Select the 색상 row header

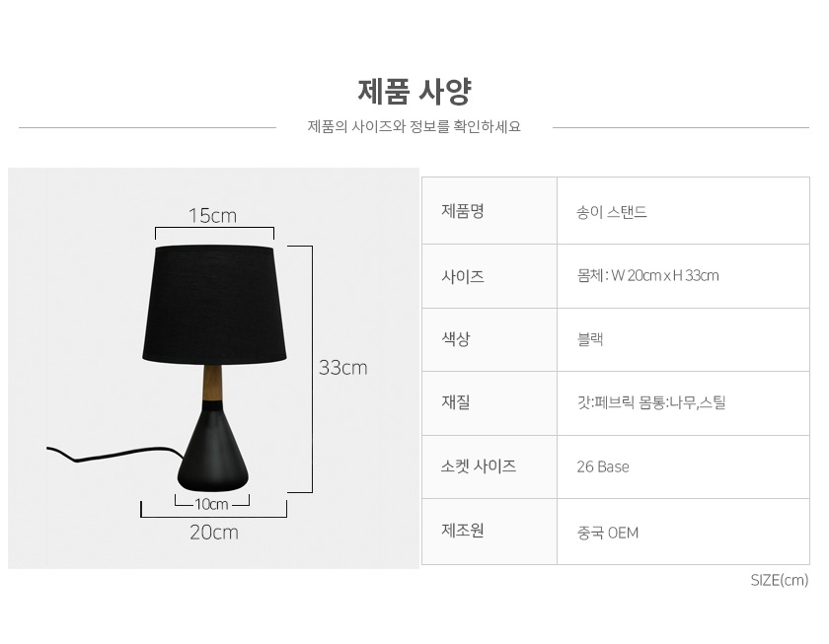pos(456,339)
